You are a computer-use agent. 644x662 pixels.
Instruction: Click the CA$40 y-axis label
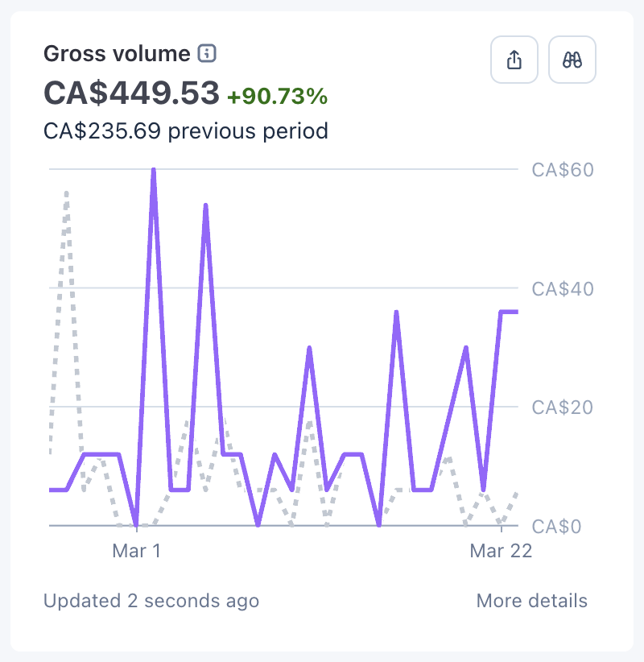tap(562, 288)
